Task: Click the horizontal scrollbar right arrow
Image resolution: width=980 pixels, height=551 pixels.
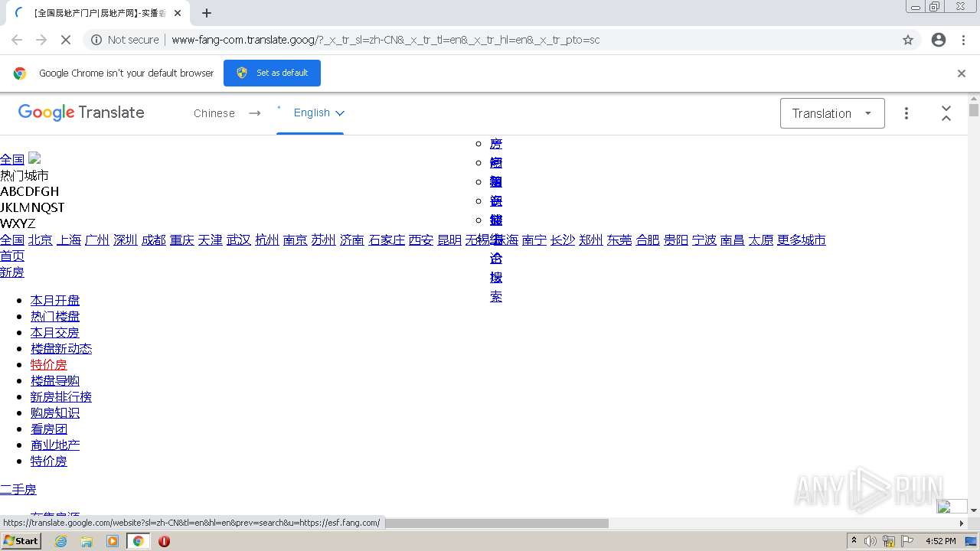Action: (x=962, y=523)
